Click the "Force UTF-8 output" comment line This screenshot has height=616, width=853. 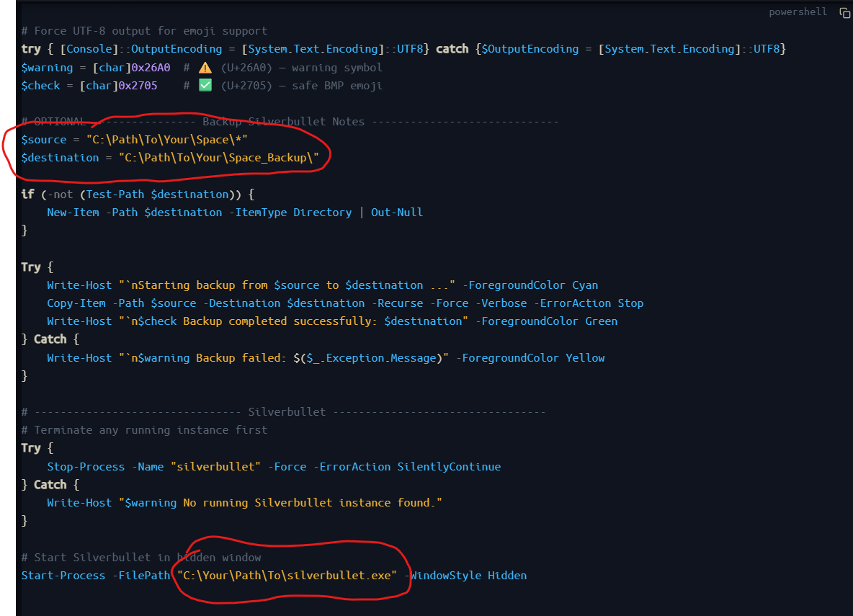click(144, 31)
